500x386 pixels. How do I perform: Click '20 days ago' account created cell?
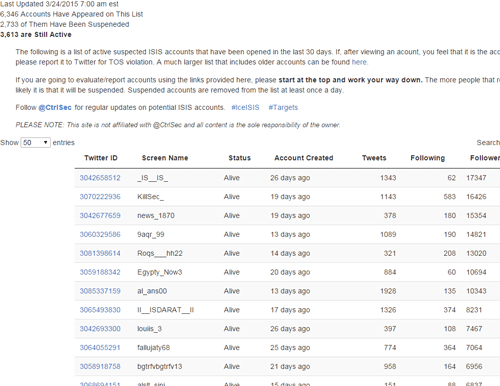click(290, 272)
